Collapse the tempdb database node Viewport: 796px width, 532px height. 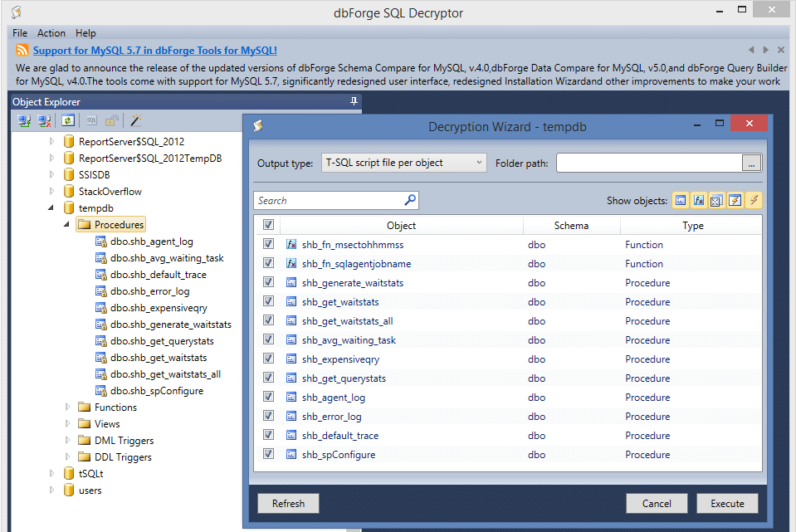(x=51, y=208)
